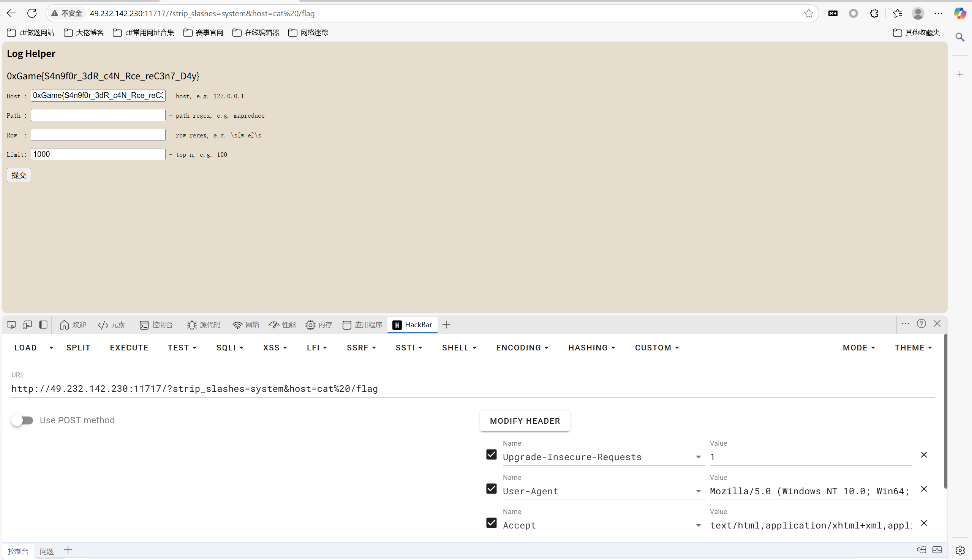
Task: Expand the SHELL menu in HackBar
Action: (x=459, y=348)
